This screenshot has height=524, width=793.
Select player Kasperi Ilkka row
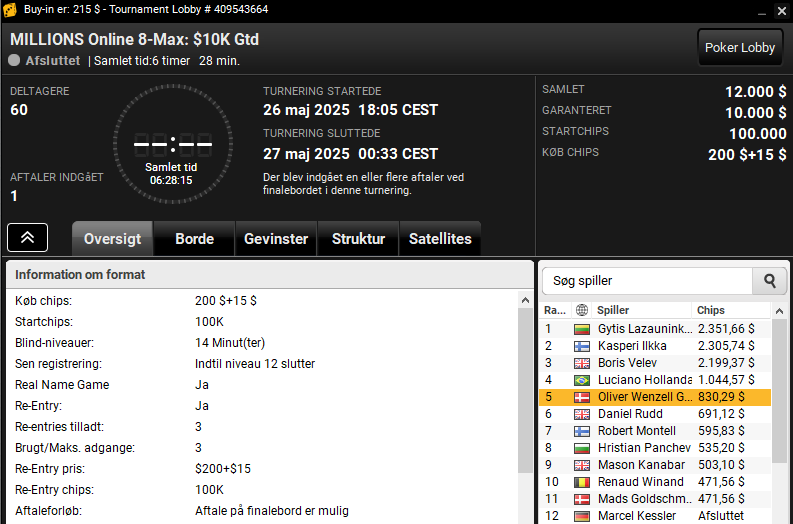tap(655, 346)
